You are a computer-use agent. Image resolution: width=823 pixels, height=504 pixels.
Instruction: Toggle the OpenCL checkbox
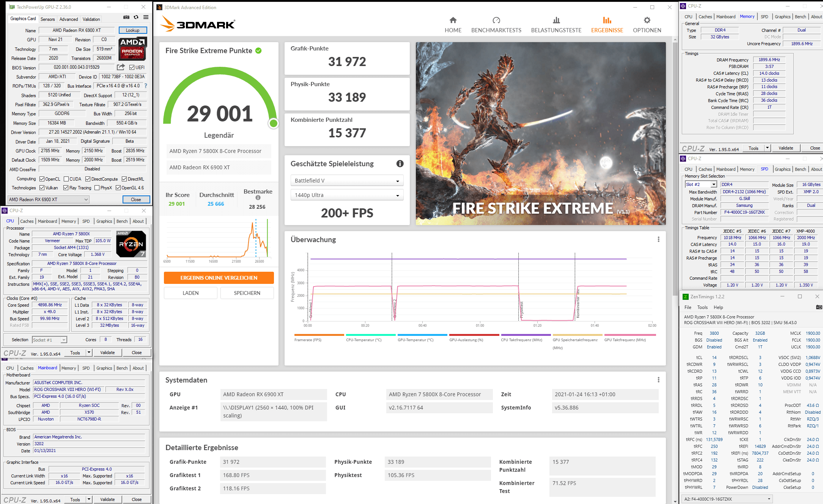point(42,179)
